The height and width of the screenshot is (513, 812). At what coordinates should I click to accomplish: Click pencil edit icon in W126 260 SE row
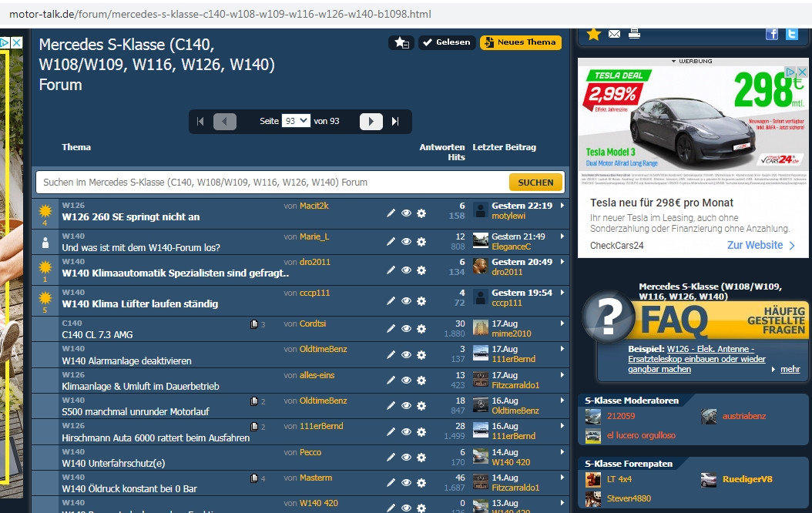(391, 213)
